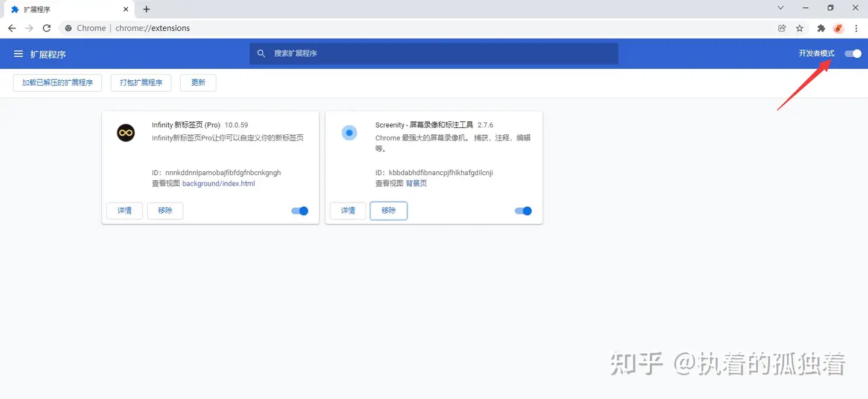Click the 开发者模式 label

tap(817, 54)
